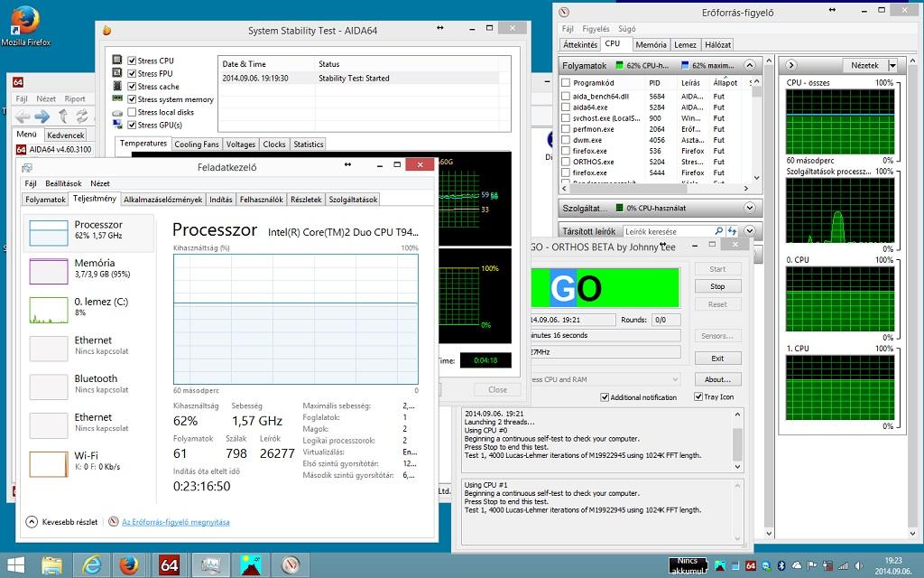Open Cooling Fans tab
924x578 pixels.
pos(196,144)
